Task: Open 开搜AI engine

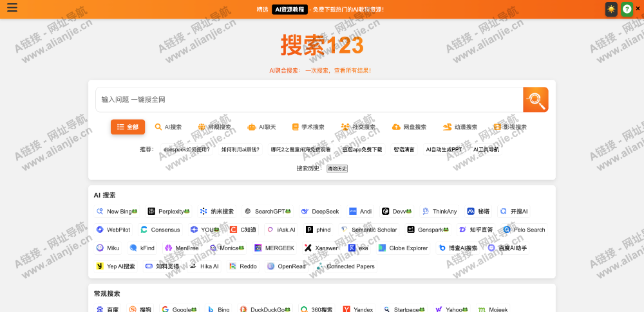Action: pyautogui.click(x=514, y=212)
